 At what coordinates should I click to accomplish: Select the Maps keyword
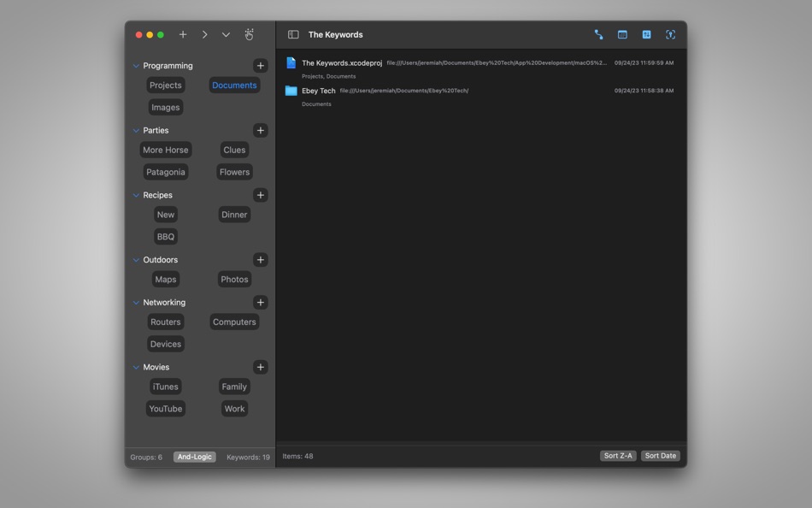point(166,280)
